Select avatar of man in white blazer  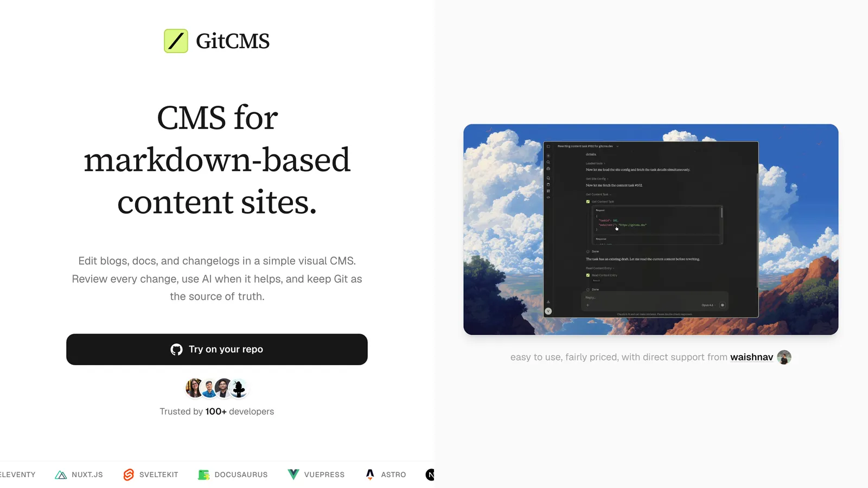(224, 388)
